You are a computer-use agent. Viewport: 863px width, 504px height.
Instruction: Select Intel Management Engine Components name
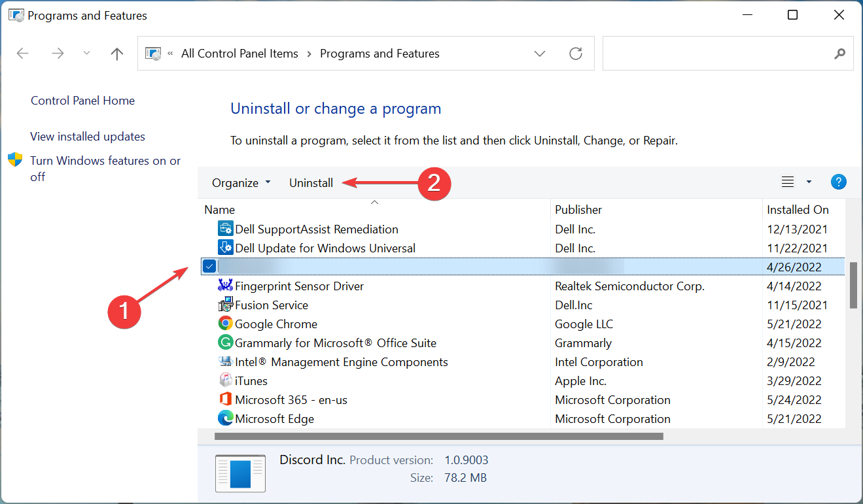point(342,362)
